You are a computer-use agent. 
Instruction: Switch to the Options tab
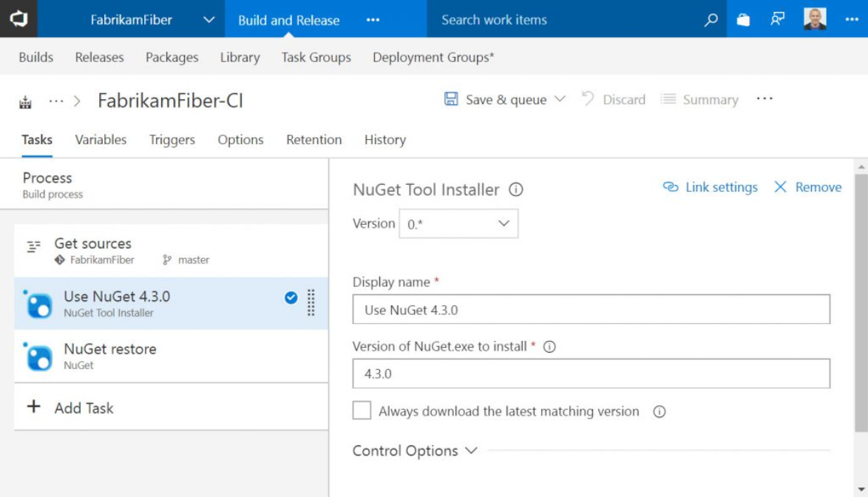tap(240, 140)
